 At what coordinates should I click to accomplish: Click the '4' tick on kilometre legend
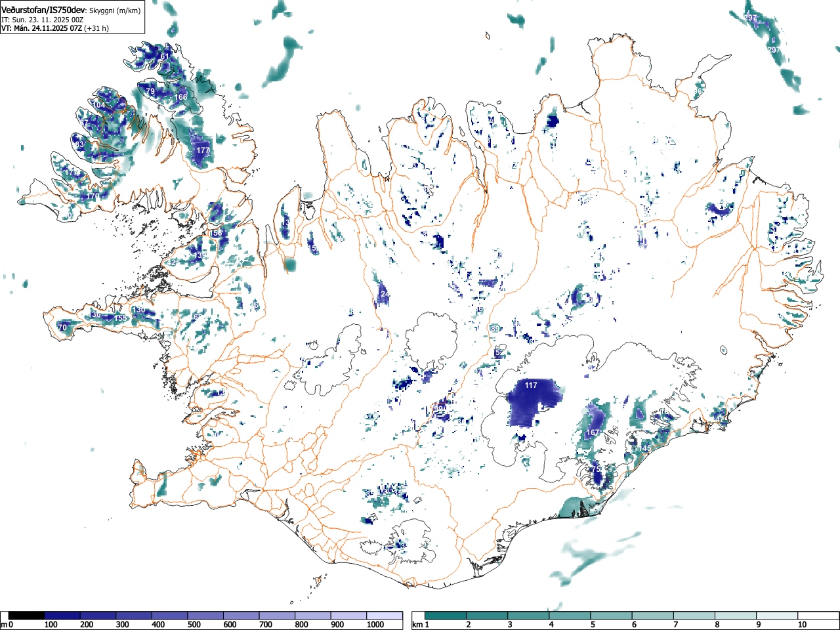(551, 625)
